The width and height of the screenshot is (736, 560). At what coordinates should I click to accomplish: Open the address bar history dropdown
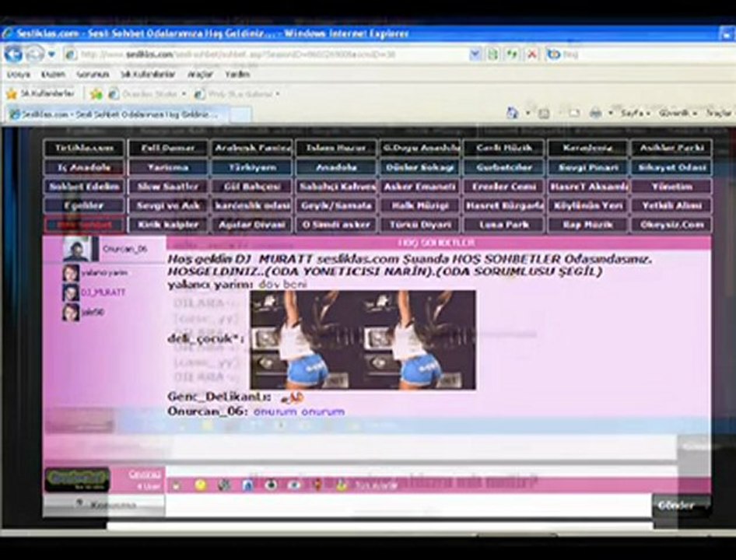pos(475,54)
